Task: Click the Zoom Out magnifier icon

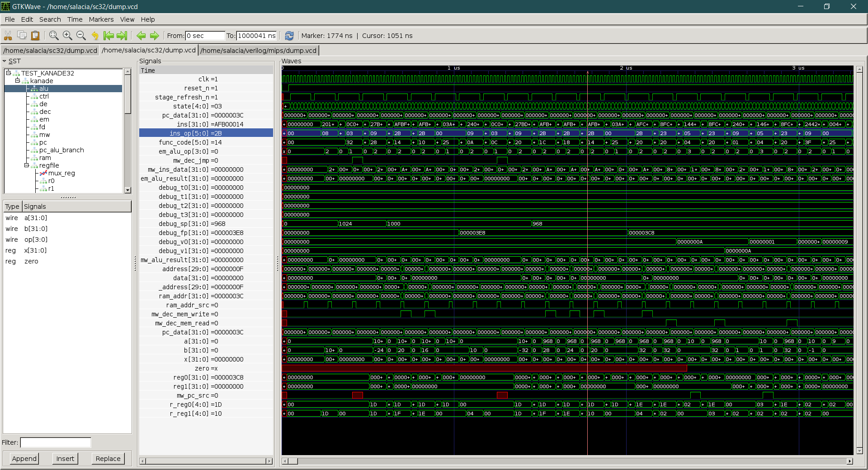Action: [81, 36]
